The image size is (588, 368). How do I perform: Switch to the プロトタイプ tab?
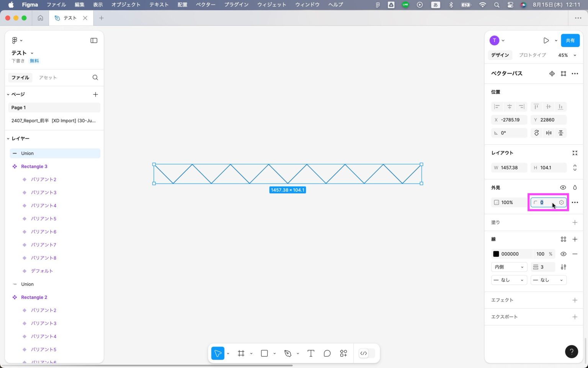(532, 55)
